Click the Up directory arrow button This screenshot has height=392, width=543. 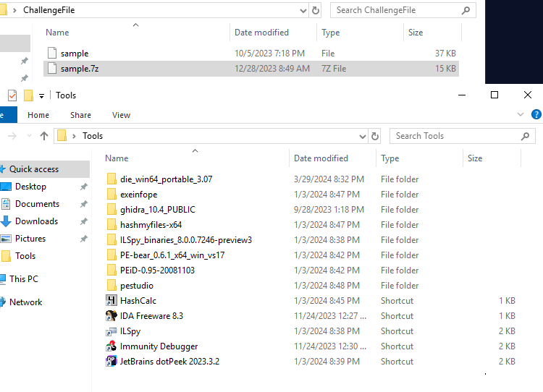pyautogui.click(x=44, y=136)
